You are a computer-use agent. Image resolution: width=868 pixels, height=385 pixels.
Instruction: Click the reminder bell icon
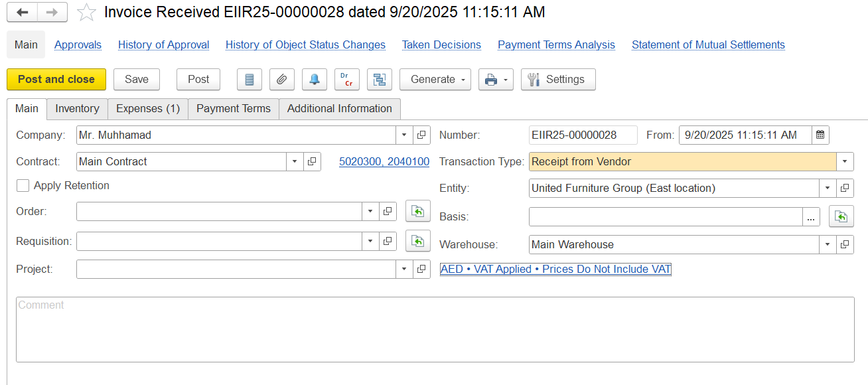tap(314, 79)
